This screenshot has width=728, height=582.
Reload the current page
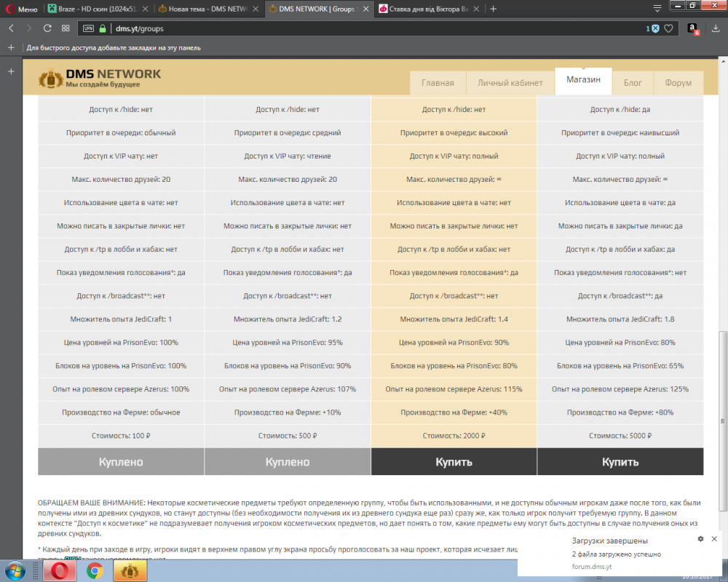(47, 28)
